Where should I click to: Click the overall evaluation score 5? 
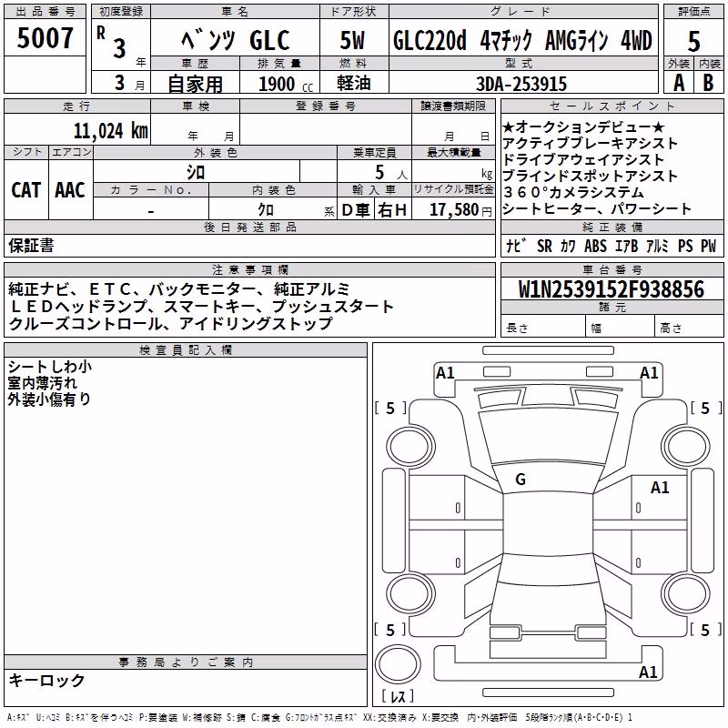(693, 42)
